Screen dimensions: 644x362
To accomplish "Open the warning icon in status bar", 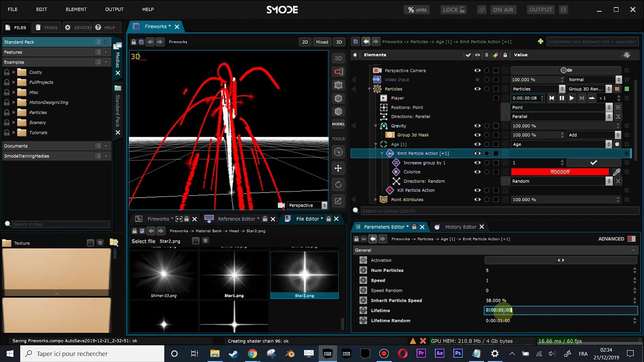I will 413,341.
